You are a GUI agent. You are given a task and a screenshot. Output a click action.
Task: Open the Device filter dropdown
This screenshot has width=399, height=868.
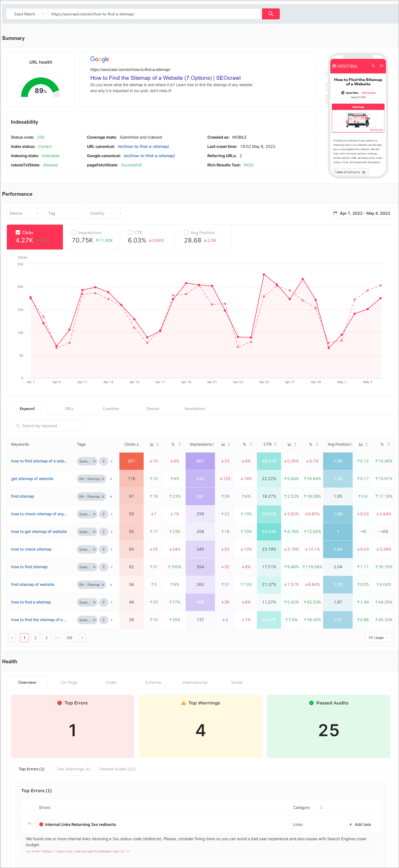[x=24, y=213]
